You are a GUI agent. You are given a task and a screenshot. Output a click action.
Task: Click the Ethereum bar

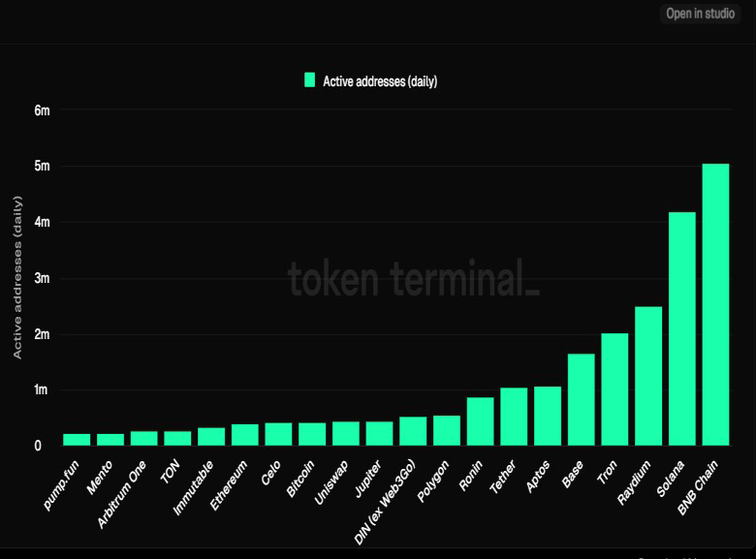[x=245, y=435]
